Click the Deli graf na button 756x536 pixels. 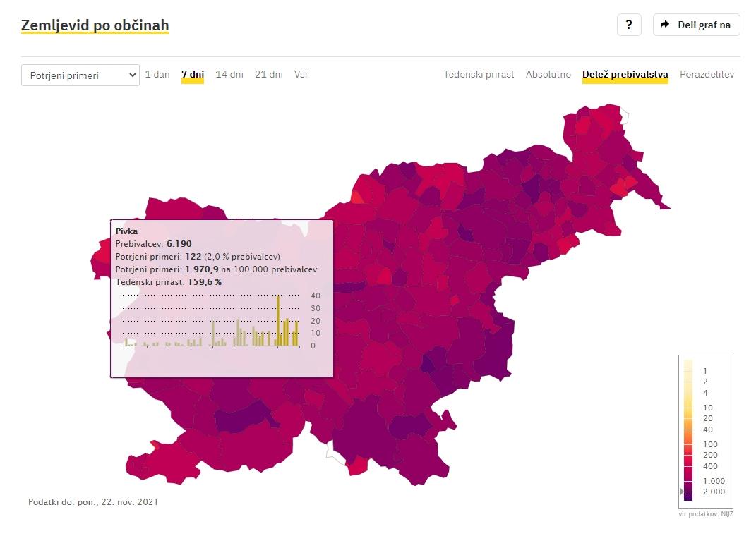[x=696, y=25]
